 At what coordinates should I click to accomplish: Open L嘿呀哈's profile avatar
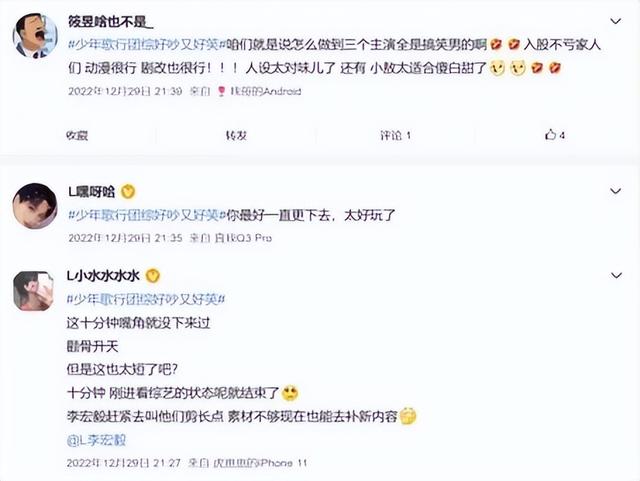click(x=35, y=205)
